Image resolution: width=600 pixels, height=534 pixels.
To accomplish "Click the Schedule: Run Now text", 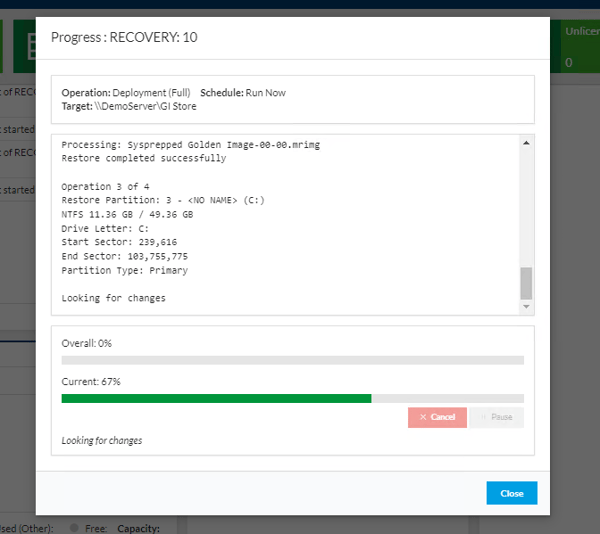I will 242,93.
